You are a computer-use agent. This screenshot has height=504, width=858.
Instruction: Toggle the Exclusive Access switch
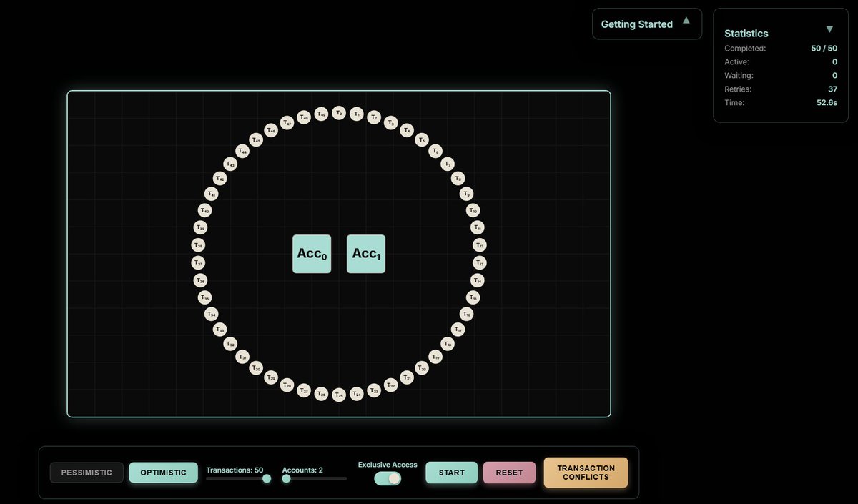coord(388,478)
